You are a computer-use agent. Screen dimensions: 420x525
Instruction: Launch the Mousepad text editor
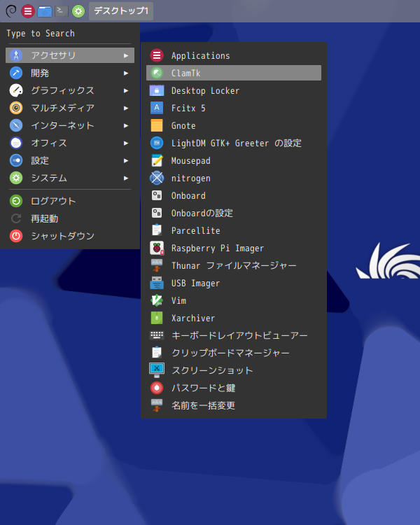[x=234, y=161]
